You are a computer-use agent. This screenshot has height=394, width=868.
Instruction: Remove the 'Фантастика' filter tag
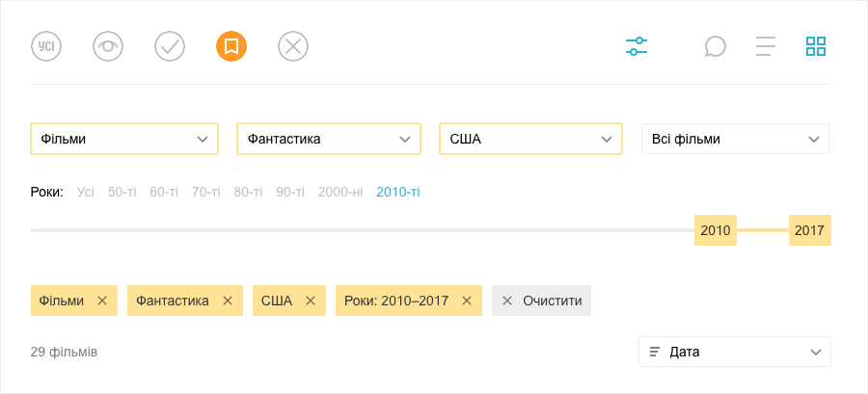pos(227,301)
